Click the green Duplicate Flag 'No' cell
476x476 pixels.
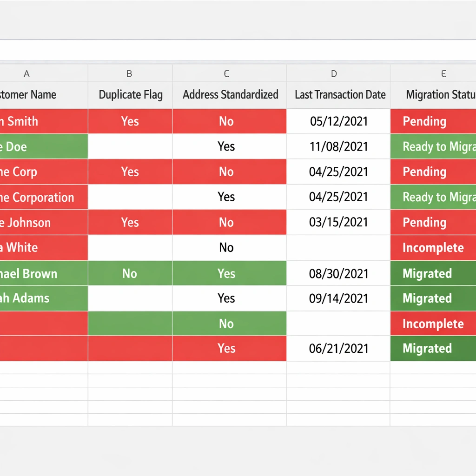(130, 273)
